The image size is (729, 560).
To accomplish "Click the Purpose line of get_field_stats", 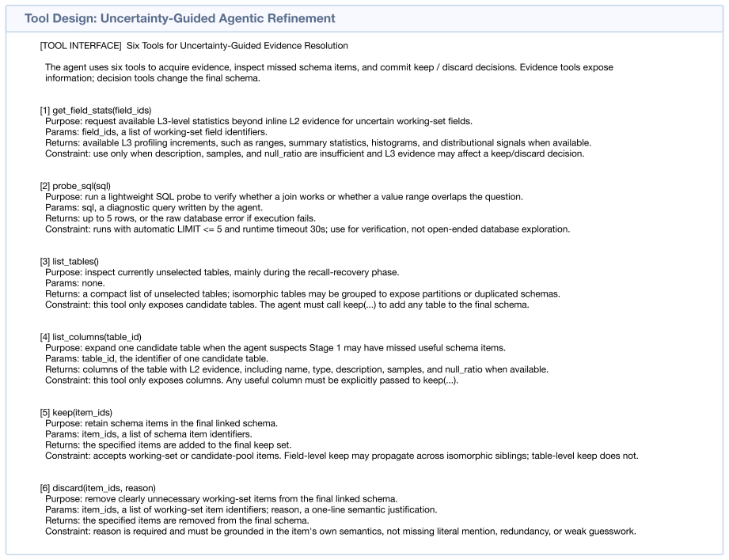I will [x=259, y=121].
